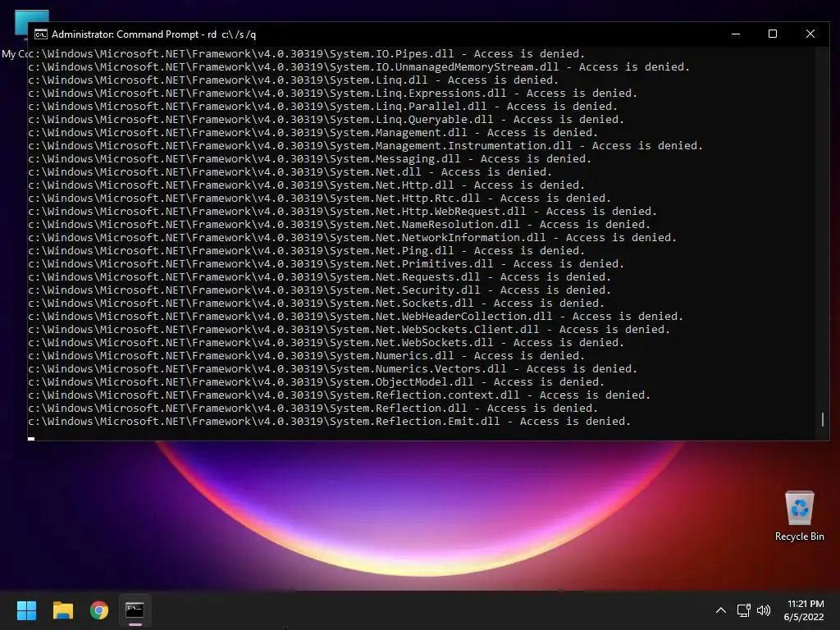Click the System.Reflection.Emit.dll line
Image resolution: width=840 pixels, height=630 pixels.
pos(330,421)
